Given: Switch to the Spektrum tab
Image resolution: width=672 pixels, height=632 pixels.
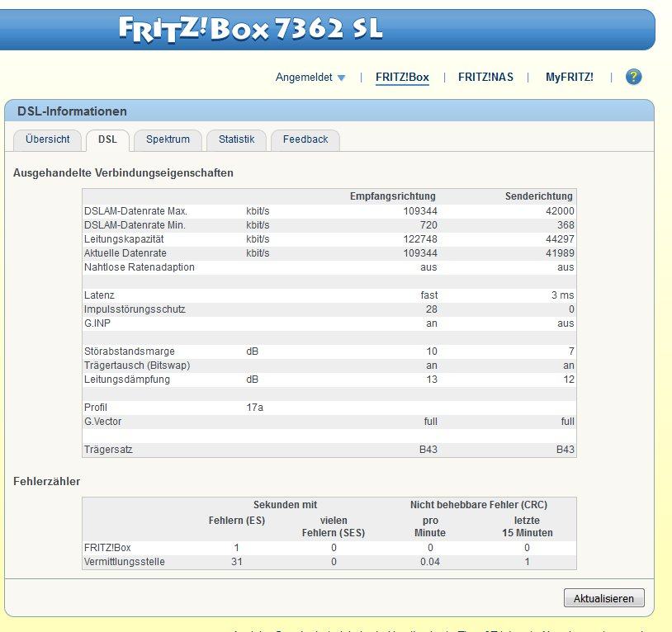Looking at the screenshot, I should pyautogui.click(x=168, y=139).
